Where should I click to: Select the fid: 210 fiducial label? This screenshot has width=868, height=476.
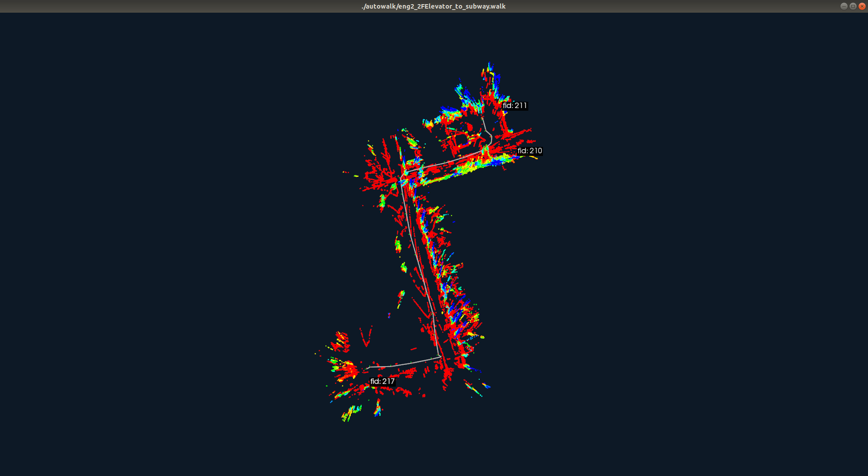pyautogui.click(x=530, y=151)
